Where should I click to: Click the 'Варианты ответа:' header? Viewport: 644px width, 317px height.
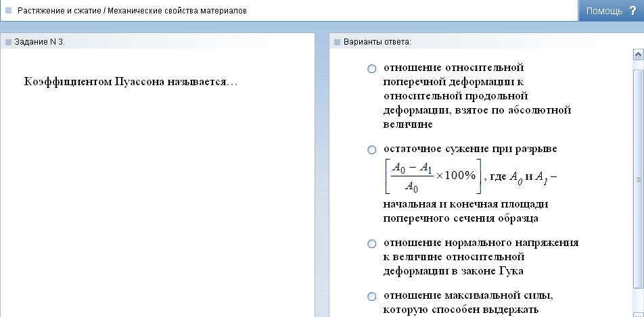pos(377,42)
